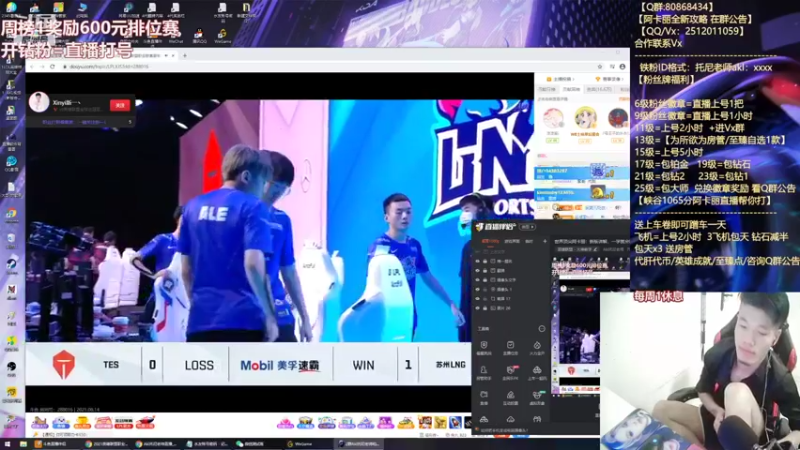Go forward in the browser

pyautogui.click(x=42, y=67)
